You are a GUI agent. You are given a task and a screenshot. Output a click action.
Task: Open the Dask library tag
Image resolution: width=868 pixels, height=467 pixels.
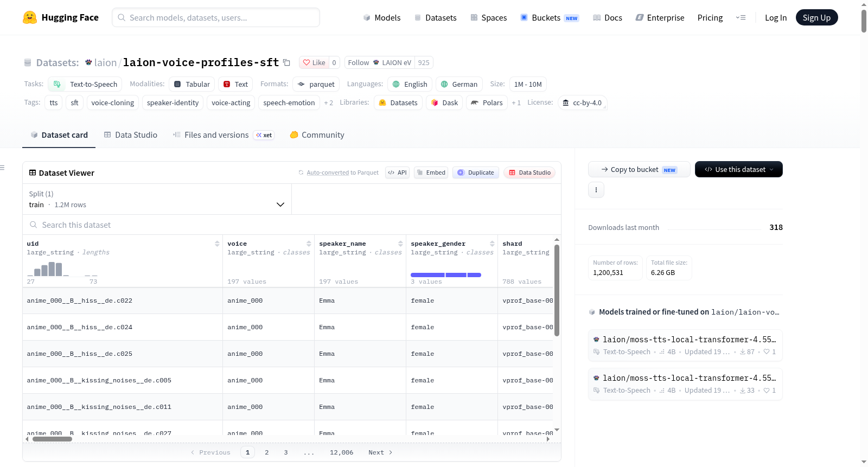point(444,103)
